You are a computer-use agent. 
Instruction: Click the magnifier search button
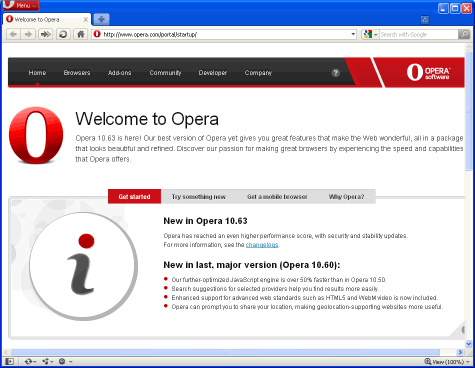point(464,34)
